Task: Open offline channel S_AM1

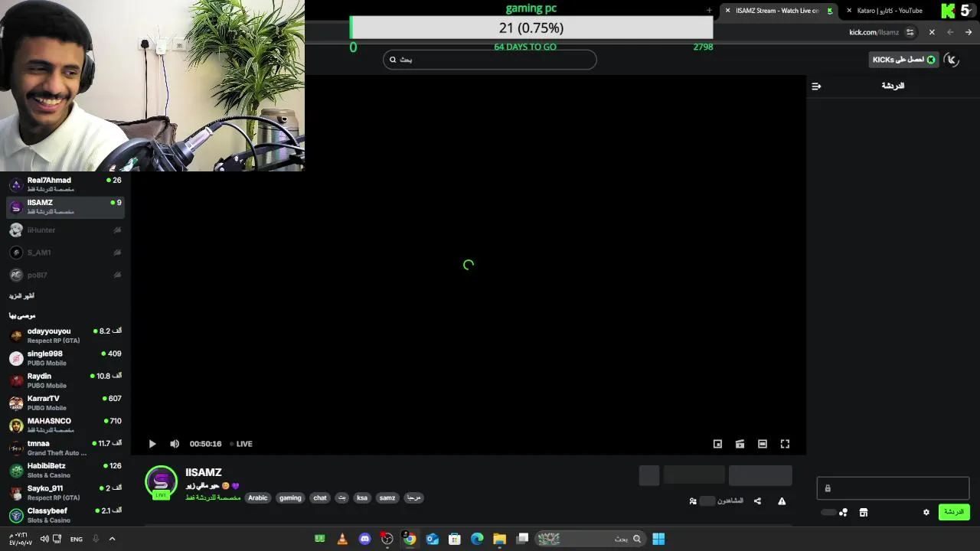Action: tap(65, 253)
